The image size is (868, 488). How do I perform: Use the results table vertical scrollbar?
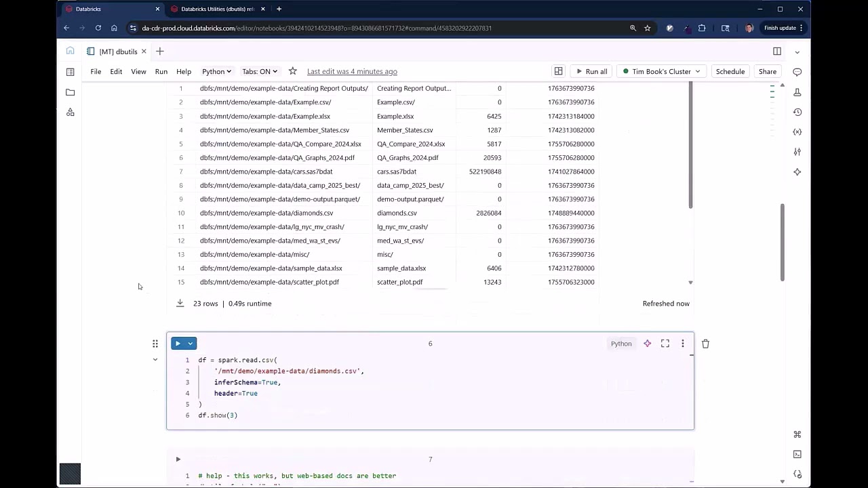tap(690, 146)
